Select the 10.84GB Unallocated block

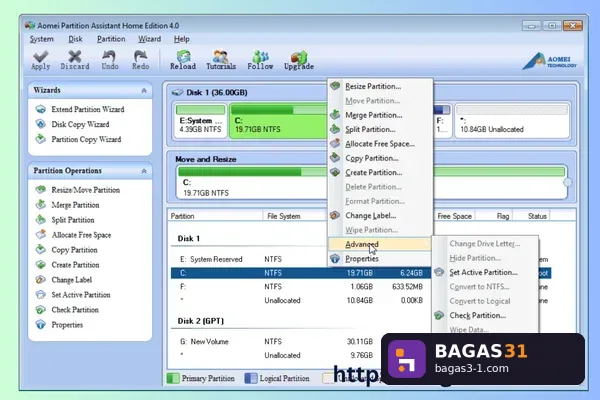coord(512,120)
